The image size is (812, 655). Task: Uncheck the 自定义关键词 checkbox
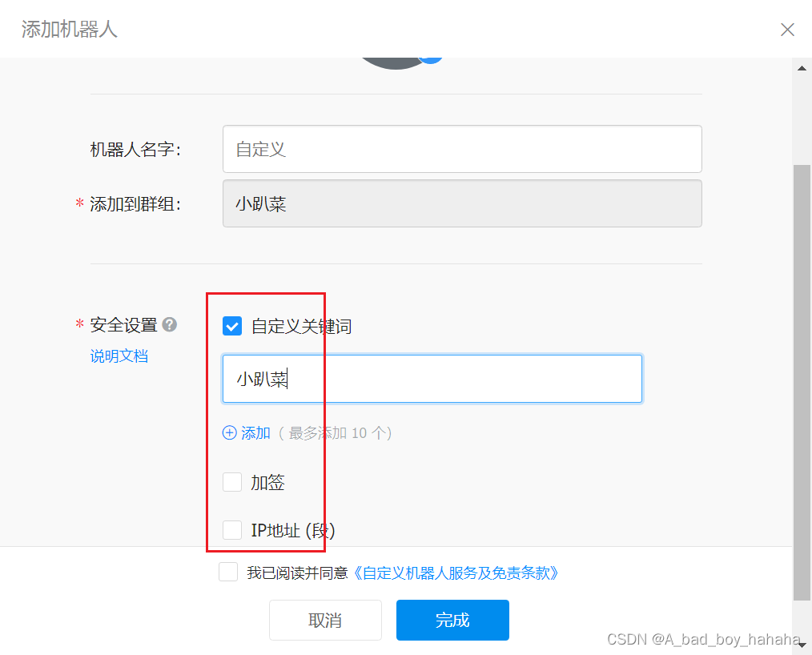point(232,326)
